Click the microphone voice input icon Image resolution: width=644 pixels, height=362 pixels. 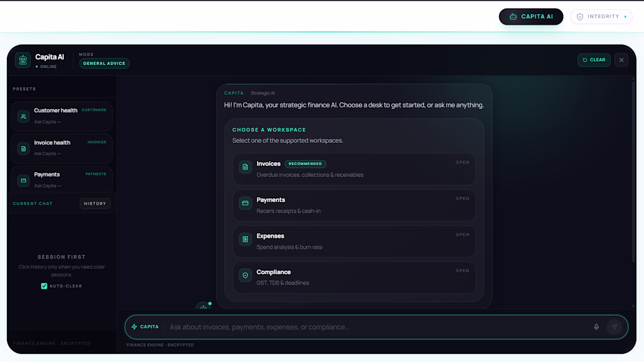[x=596, y=327]
